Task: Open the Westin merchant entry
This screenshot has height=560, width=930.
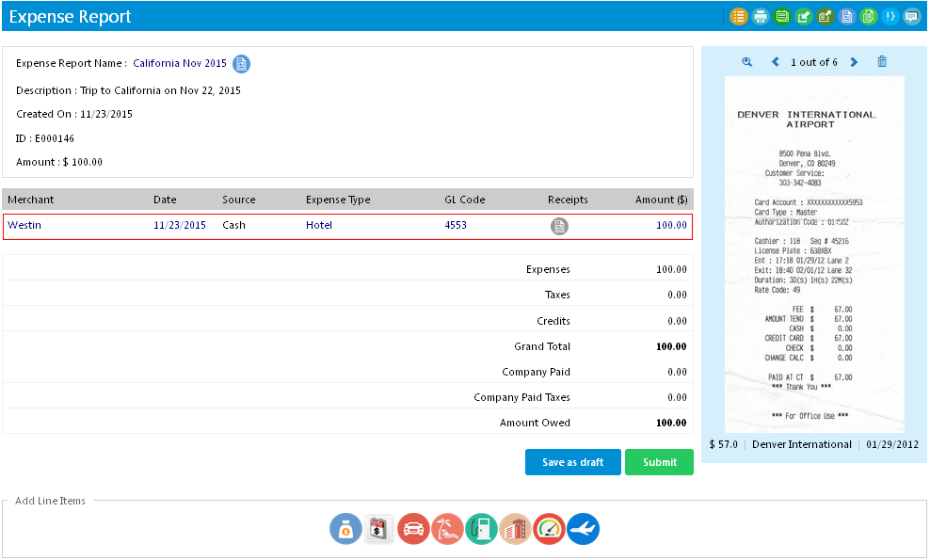Action: click(x=24, y=225)
